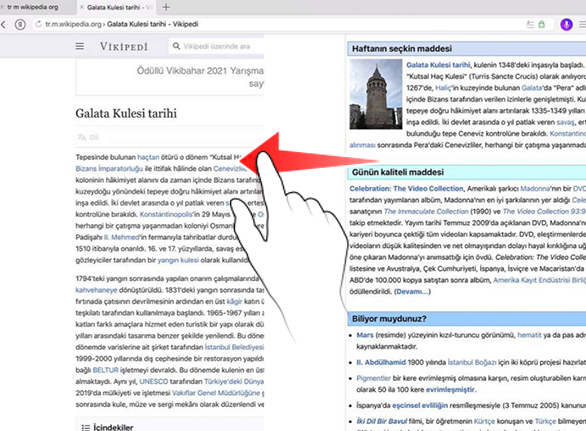Click the Galata Tower thumbnail image
This screenshot has height=431, width=586.
[x=376, y=94]
